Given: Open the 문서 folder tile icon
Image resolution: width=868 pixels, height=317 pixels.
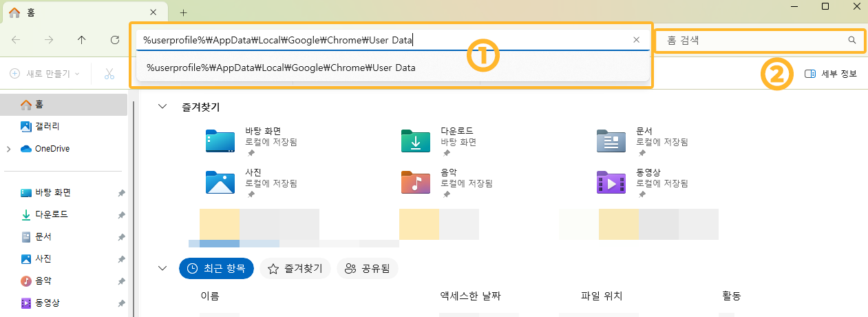Looking at the screenshot, I should coord(611,141).
